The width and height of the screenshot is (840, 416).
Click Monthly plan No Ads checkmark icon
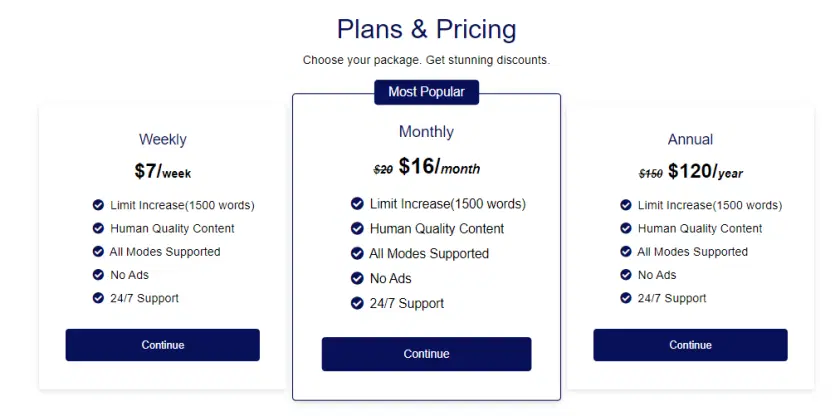click(x=357, y=278)
